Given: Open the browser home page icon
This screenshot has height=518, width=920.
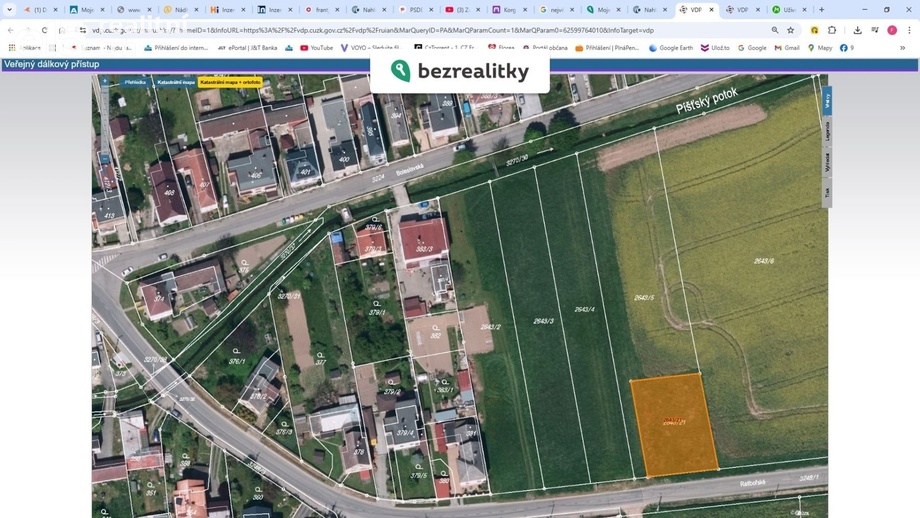Looking at the screenshot, I should tap(62, 30).
